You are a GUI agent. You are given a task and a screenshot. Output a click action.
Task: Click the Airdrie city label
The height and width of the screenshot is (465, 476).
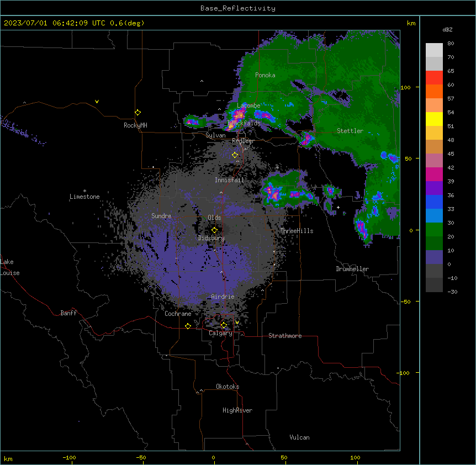point(223,297)
